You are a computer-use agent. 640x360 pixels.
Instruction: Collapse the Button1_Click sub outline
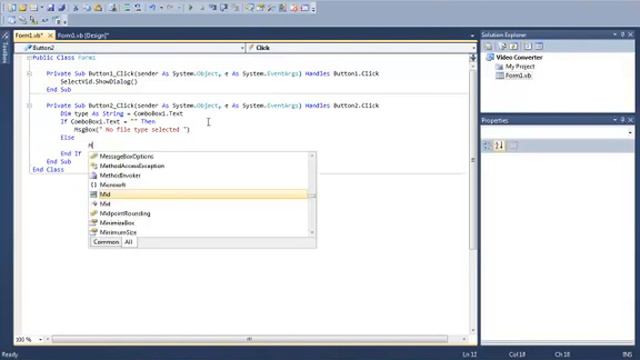(x=29, y=73)
